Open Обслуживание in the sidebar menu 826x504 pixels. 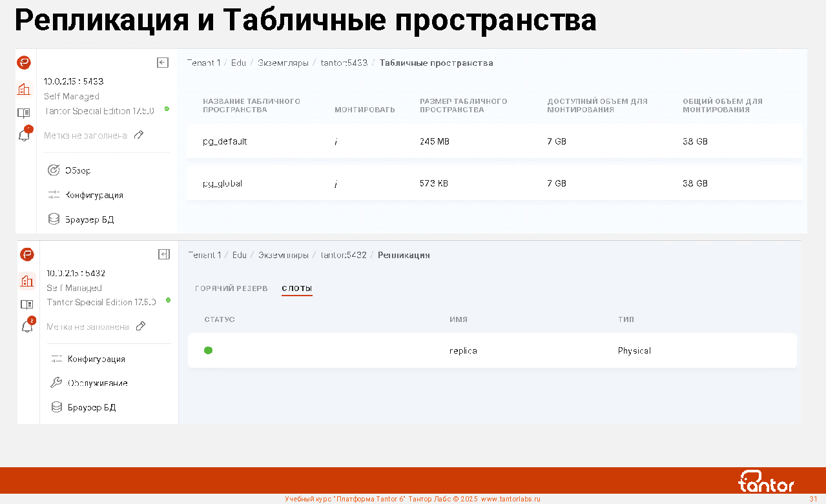click(x=97, y=383)
